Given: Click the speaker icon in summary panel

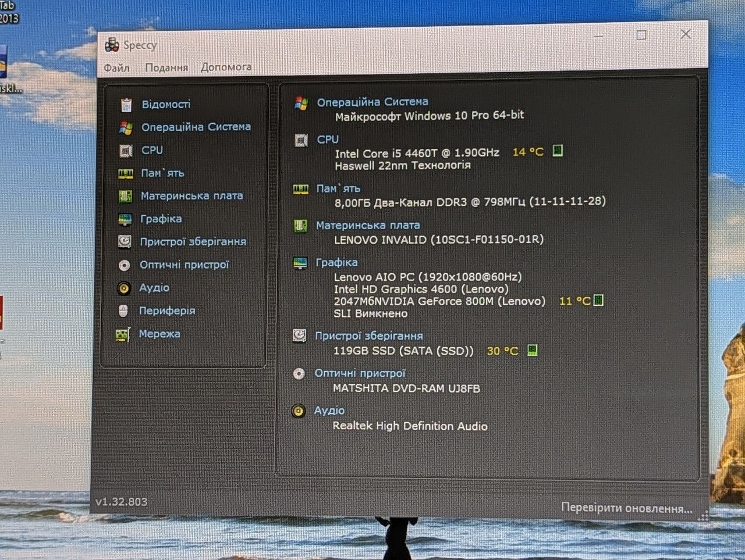Looking at the screenshot, I should click(298, 411).
